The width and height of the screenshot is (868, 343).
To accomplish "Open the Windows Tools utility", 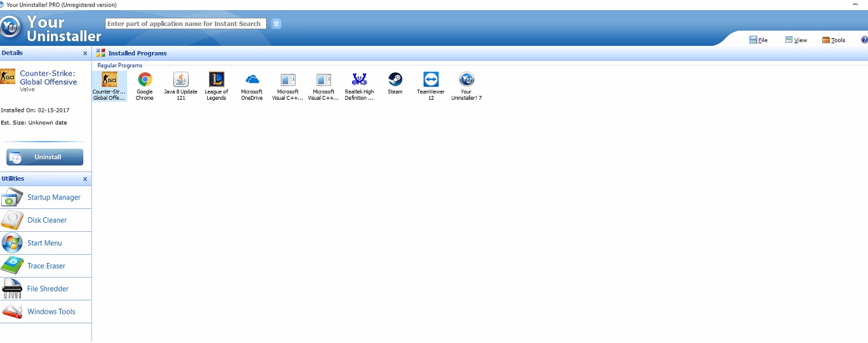I will [x=46, y=312].
